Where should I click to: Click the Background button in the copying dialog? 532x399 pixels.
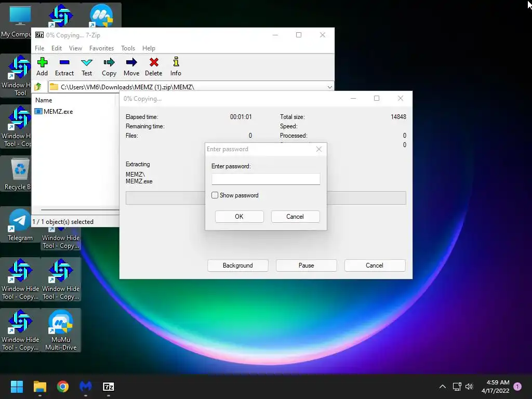coord(237,265)
